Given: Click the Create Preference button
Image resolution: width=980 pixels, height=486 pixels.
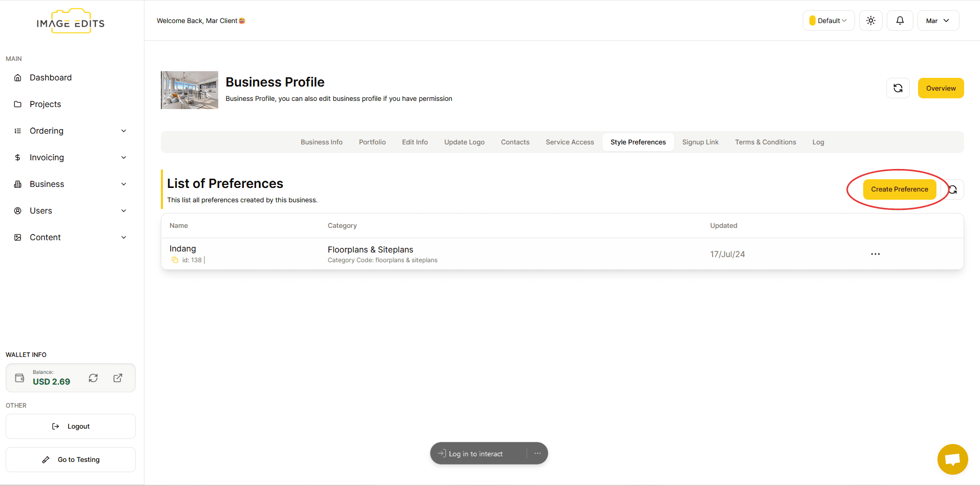Looking at the screenshot, I should (x=900, y=189).
